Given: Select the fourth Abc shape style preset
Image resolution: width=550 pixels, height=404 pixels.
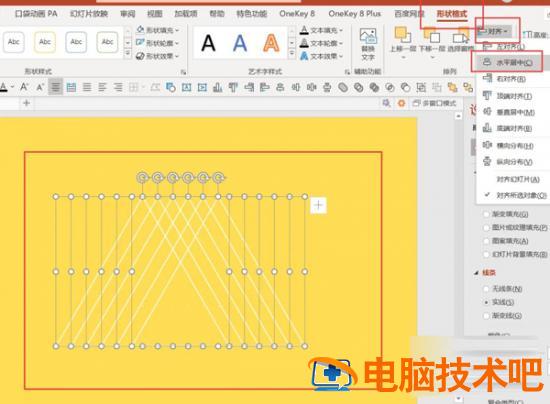Looking at the screenshot, I should [x=107, y=42].
